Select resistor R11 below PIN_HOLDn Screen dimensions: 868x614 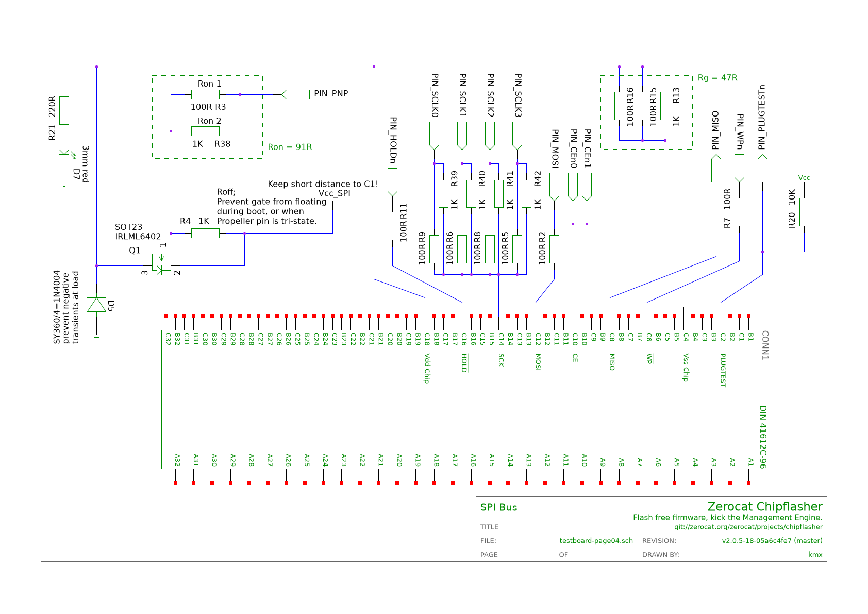(x=392, y=226)
